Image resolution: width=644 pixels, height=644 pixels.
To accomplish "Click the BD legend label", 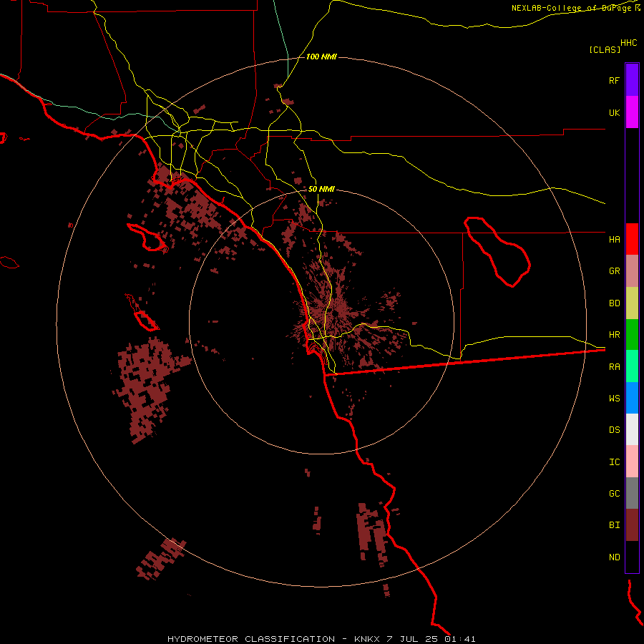I will (614, 303).
